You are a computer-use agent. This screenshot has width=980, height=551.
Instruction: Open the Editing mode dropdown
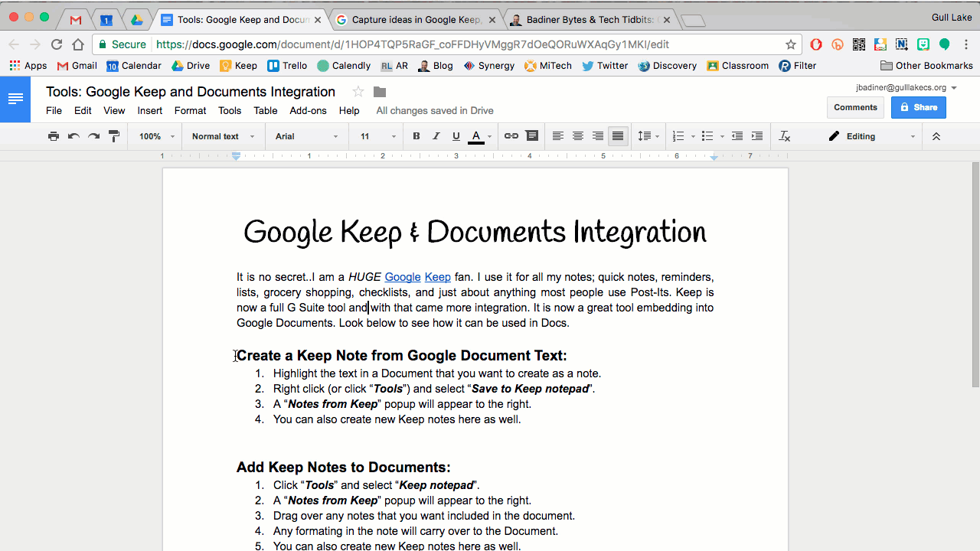tap(871, 136)
